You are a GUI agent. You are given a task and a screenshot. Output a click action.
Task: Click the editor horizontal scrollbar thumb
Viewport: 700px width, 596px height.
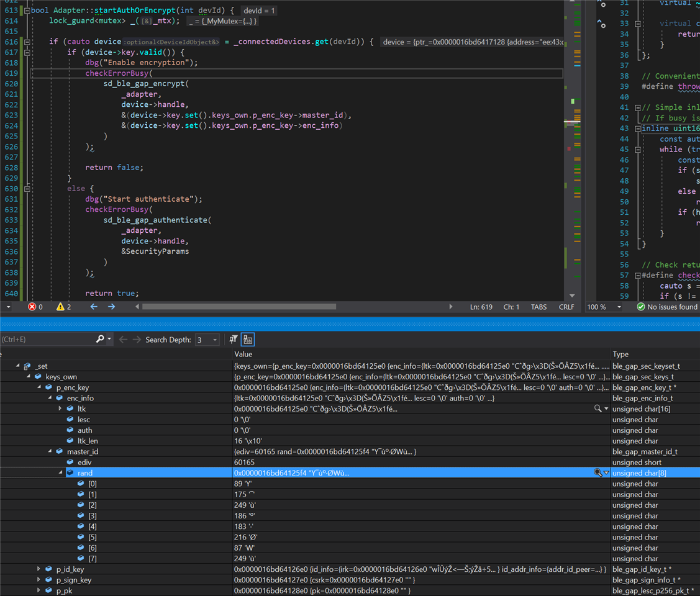pyautogui.click(x=239, y=307)
